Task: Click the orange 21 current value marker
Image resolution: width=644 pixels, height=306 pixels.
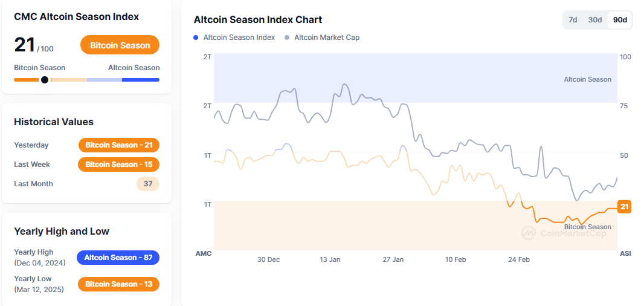Action: [625, 207]
